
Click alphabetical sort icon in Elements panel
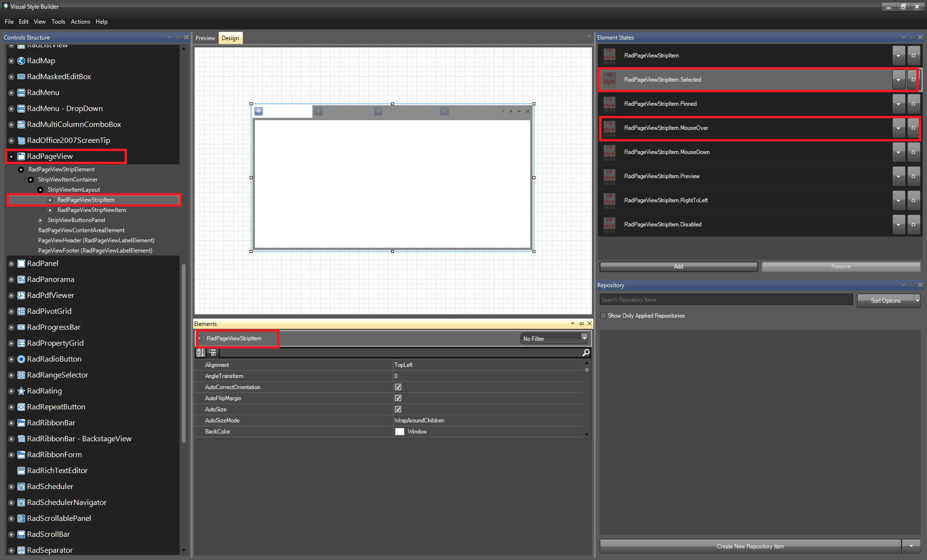[x=200, y=353]
